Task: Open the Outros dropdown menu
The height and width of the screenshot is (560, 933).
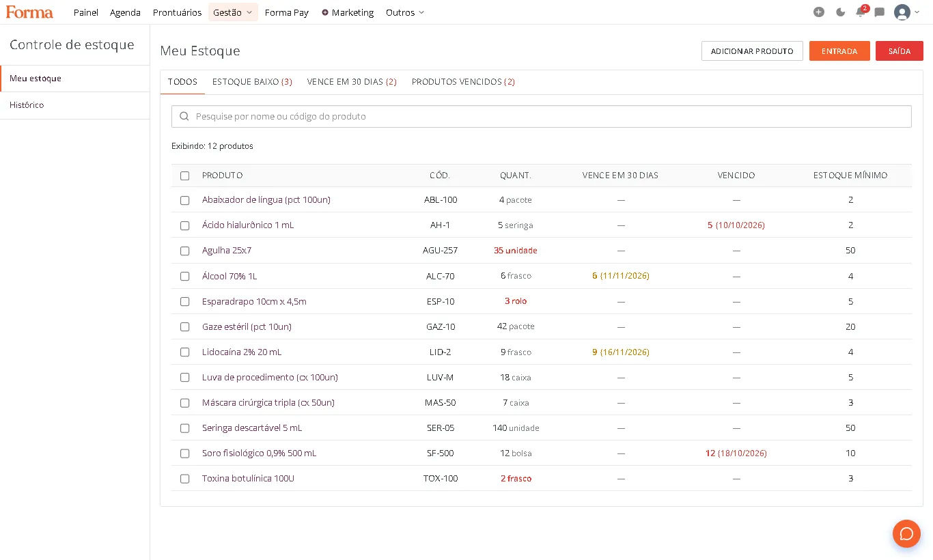Action: point(405,12)
